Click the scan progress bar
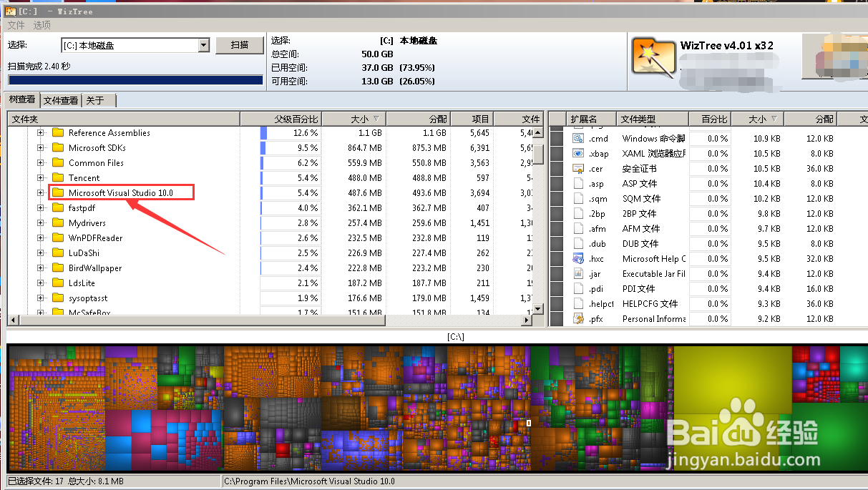The image size is (868, 490). click(135, 80)
